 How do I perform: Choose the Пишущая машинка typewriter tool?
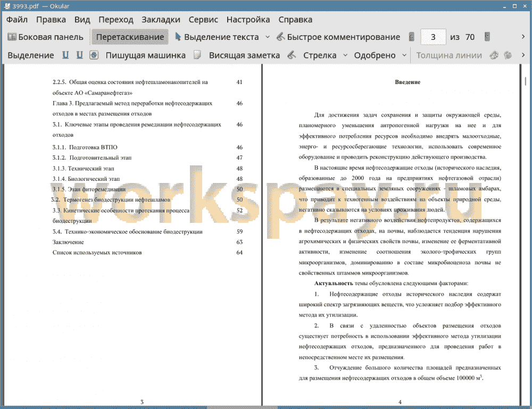click(x=146, y=55)
